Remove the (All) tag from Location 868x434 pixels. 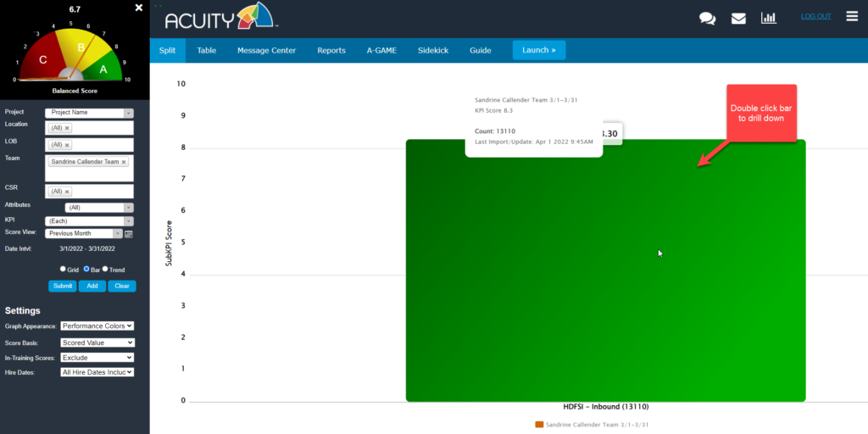pos(68,128)
